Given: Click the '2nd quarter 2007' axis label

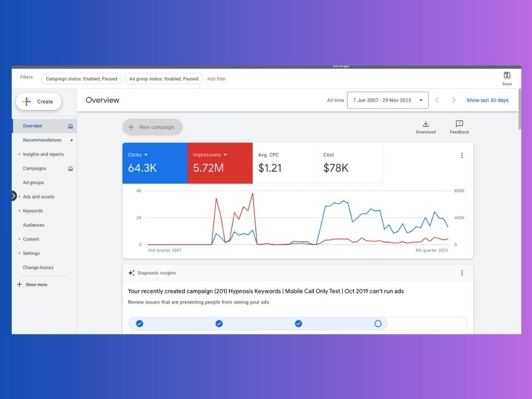Looking at the screenshot, I should tap(164, 251).
